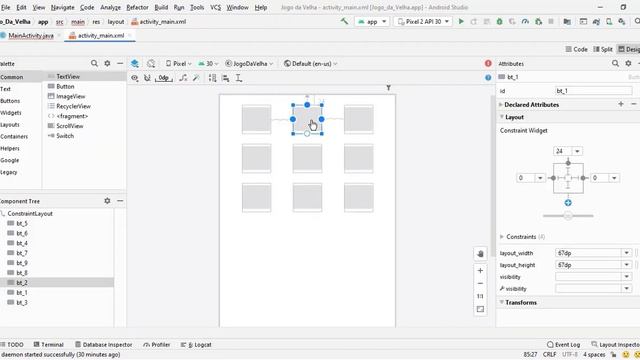This screenshot has width=640, height=360.
Task: Zoom out of the design surface
Action: point(480,283)
